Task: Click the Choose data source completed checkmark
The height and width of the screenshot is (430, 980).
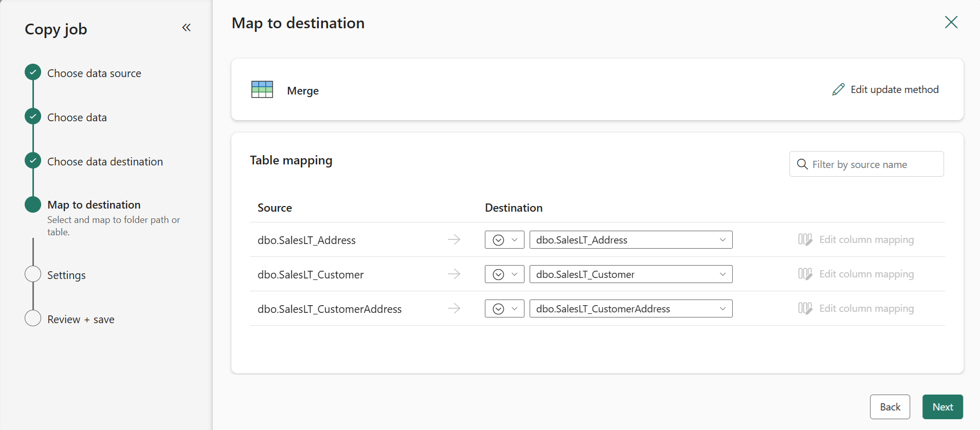Action: (x=33, y=72)
